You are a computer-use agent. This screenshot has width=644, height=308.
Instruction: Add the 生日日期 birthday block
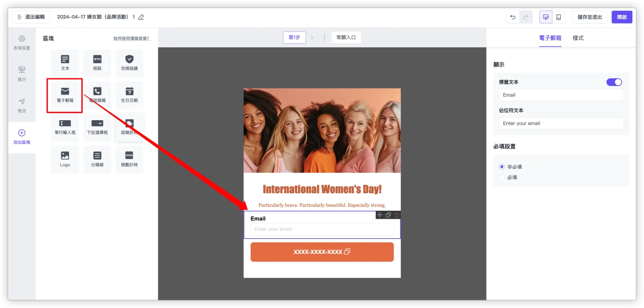(x=129, y=95)
